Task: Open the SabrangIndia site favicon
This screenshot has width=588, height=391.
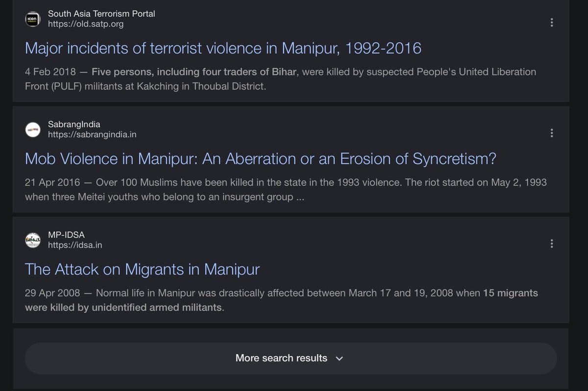Action: pos(32,129)
